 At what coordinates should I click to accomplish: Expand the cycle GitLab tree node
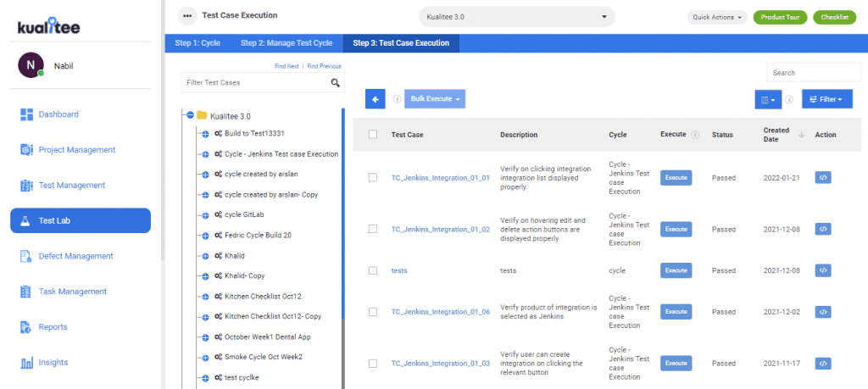coord(204,215)
